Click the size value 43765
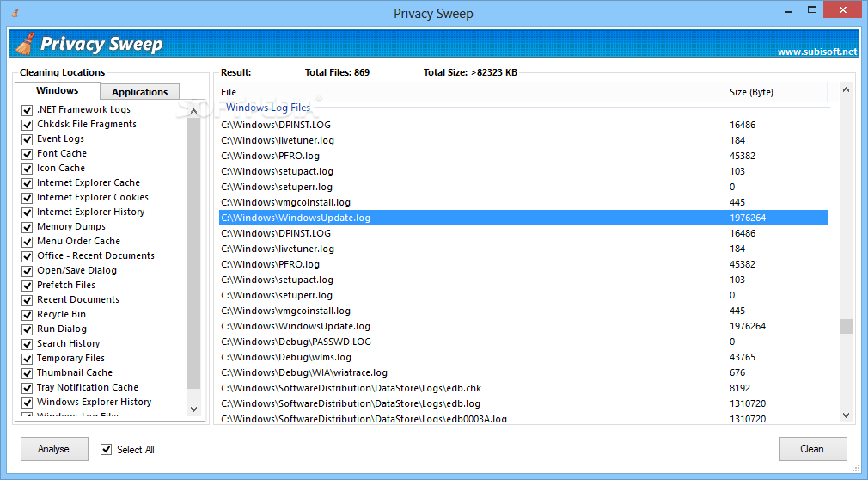 pyautogui.click(x=743, y=357)
